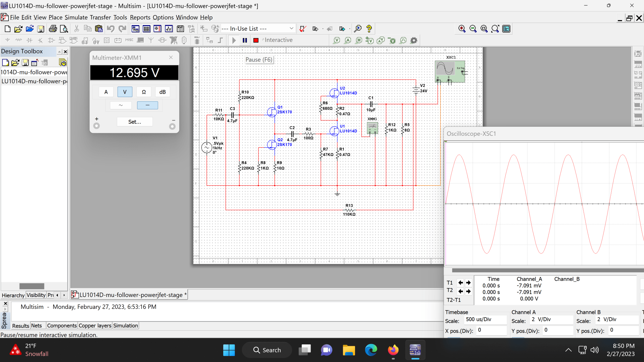Toggle the Full screen view icon
Screen dimensions: 644x362
[x=506, y=29]
